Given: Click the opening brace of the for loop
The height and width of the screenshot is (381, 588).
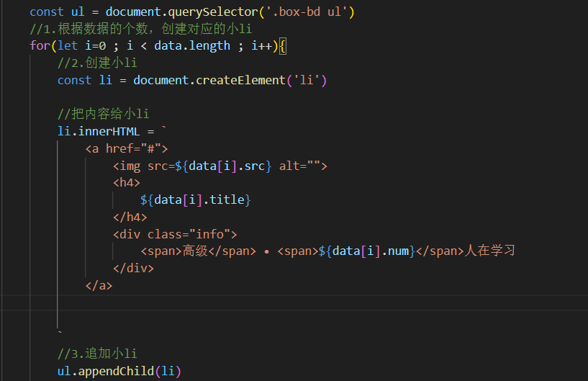Looking at the screenshot, I should tap(283, 46).
